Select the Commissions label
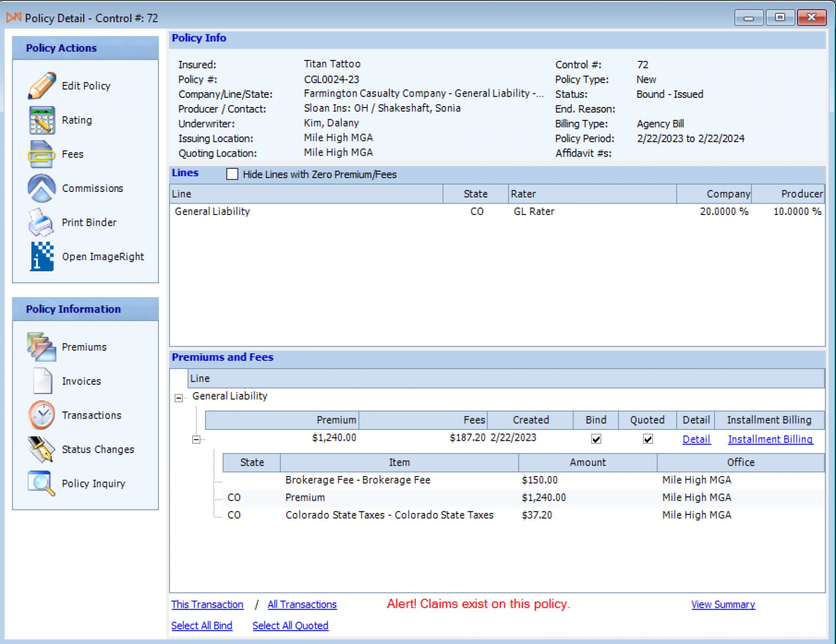 pos(92,188)
